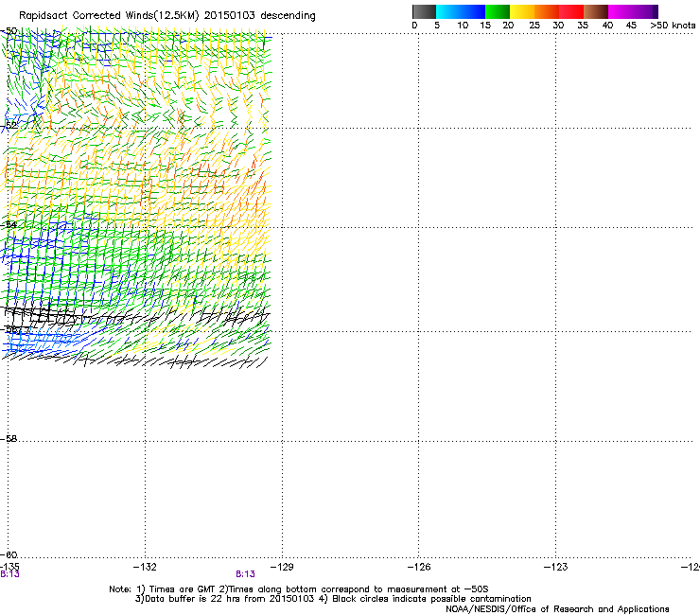Click the yellow 20–25 knots legend swatch
This screenshot has height=615, width=700.
(x=522, y=11)
